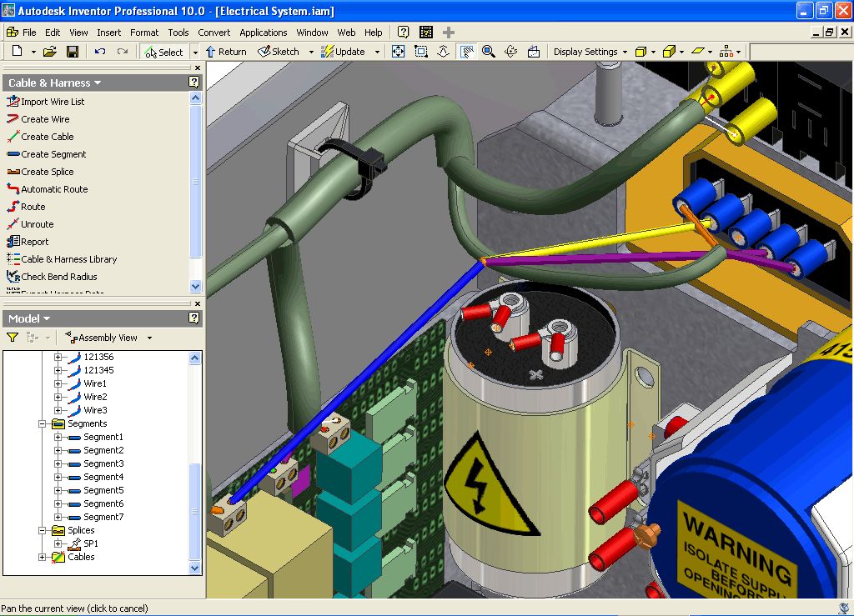Click the Create Segment tool icon

click(13, 154)
